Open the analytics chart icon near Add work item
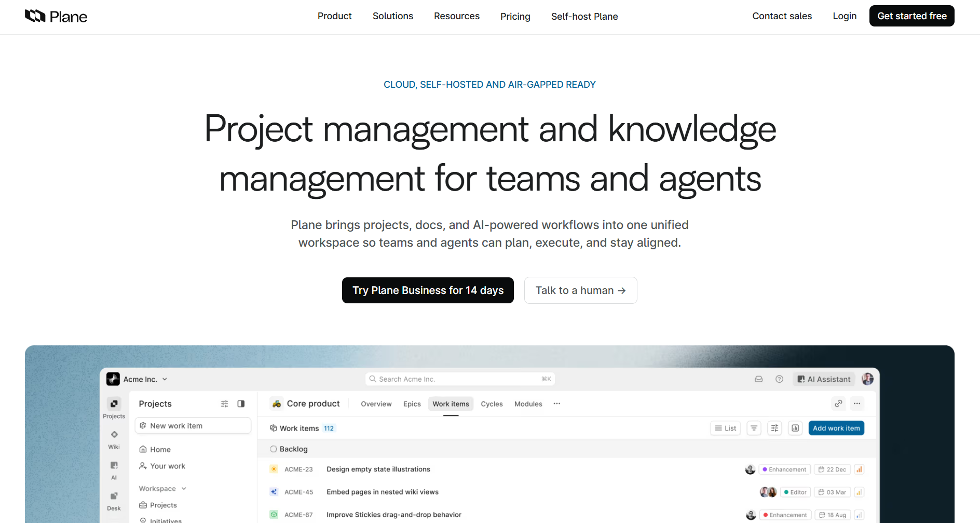Screen dimensions: 980x523 pyautogui.click(x=795, y=428)
